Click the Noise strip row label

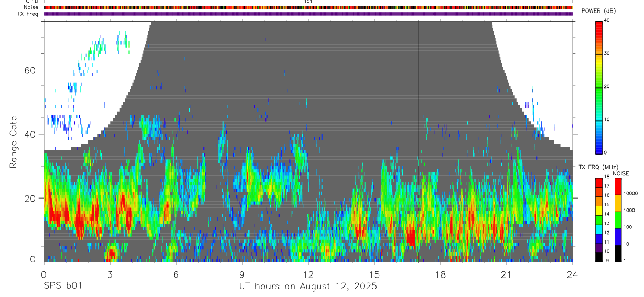[x=32, y=7]
